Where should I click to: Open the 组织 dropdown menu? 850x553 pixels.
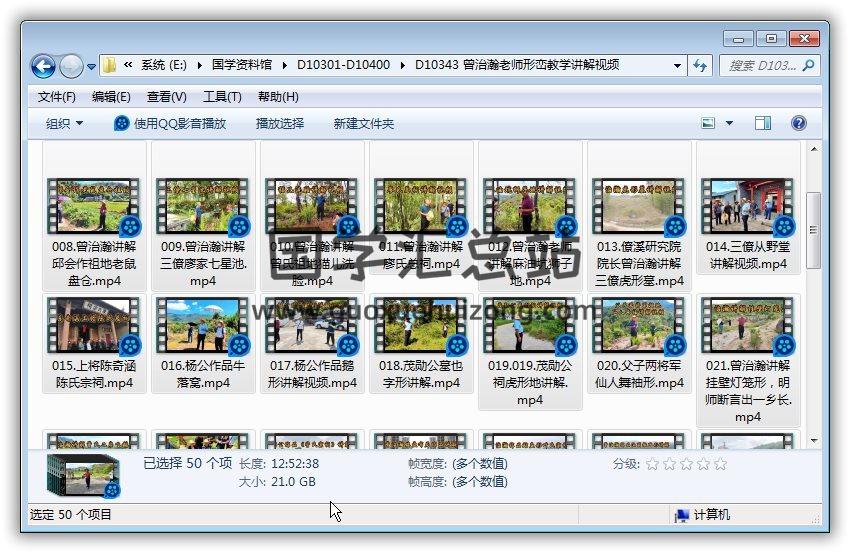coord(65,123)
